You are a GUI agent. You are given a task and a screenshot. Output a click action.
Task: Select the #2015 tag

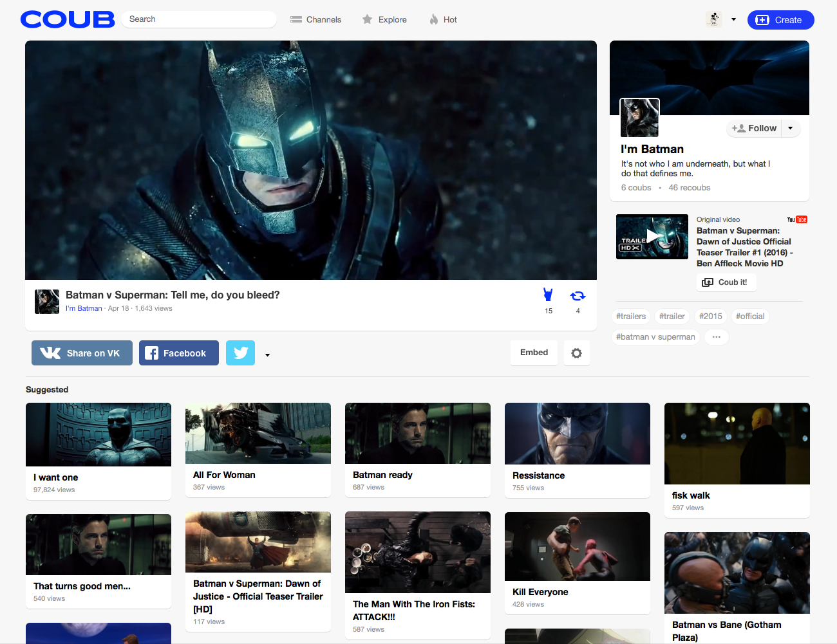click(x=711, y=317)
